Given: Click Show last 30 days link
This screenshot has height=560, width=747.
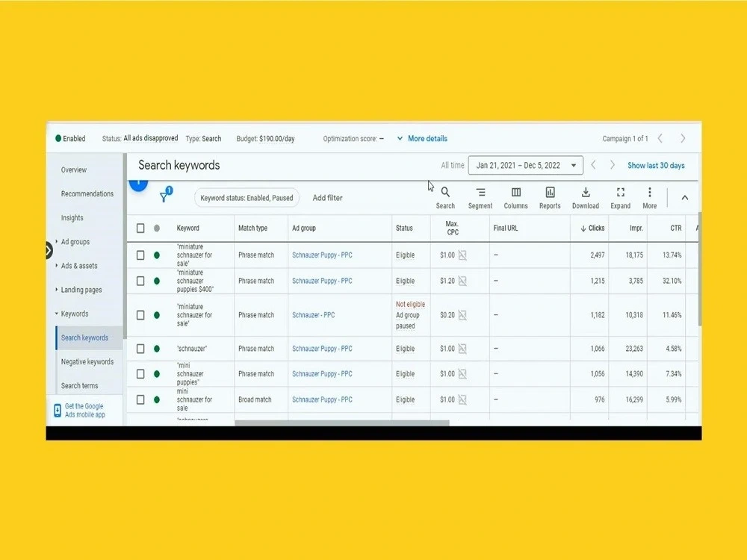Looking at the screenshot, I should click(656, 165).
